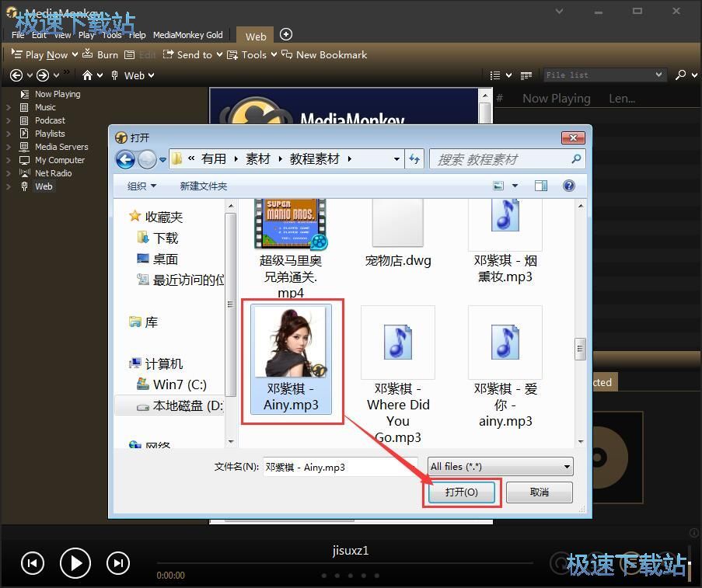Viewport: 702px width, 588px height.
Task: Expand the Playlists tree node
Action: tap(9, 134)
